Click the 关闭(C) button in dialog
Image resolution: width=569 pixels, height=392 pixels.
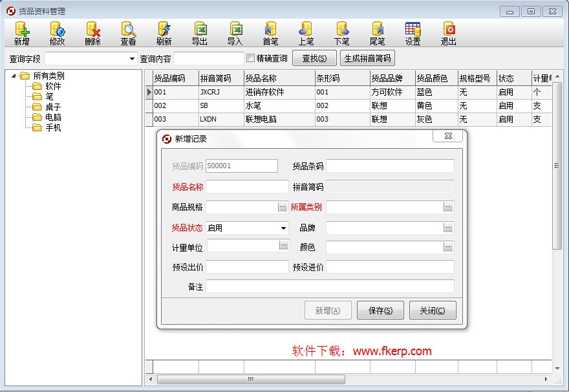coord(433,310)
